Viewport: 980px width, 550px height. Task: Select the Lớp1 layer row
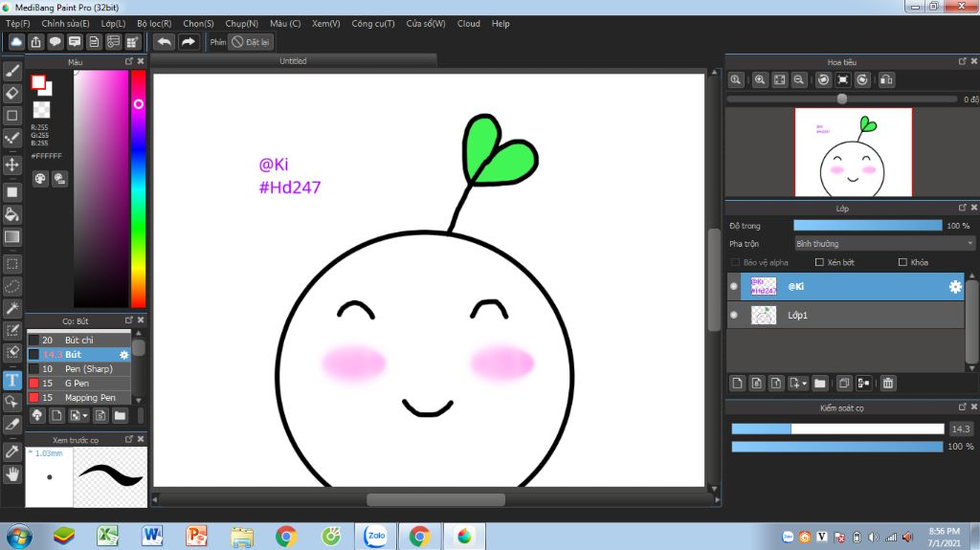point(846,315)
